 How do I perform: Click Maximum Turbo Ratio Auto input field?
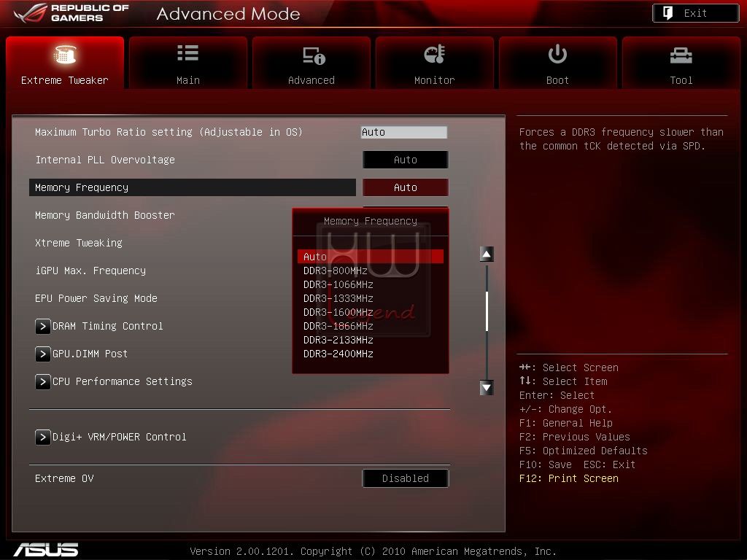coord(404,133)
